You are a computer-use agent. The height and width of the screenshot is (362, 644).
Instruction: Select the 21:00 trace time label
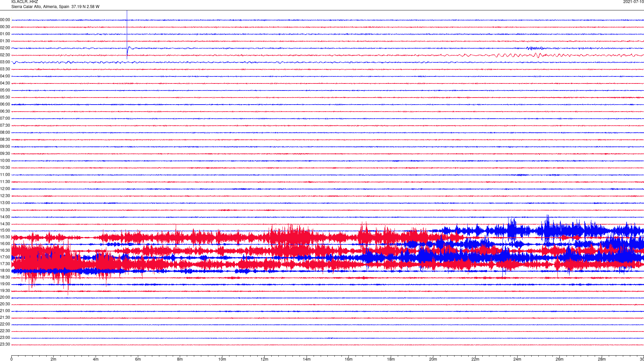[5, 311]
